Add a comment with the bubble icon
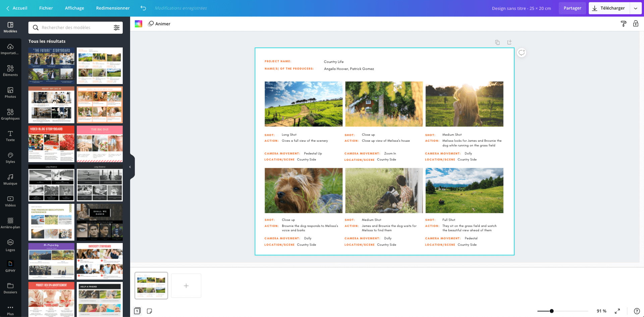Screen dimensions: 644x317 point(522,53)
